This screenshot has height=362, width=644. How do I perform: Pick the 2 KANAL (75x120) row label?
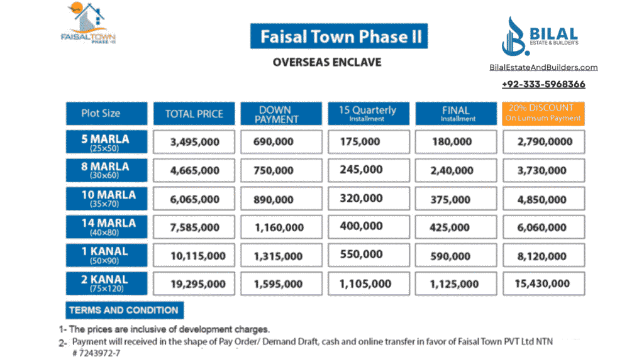point(106,283)
